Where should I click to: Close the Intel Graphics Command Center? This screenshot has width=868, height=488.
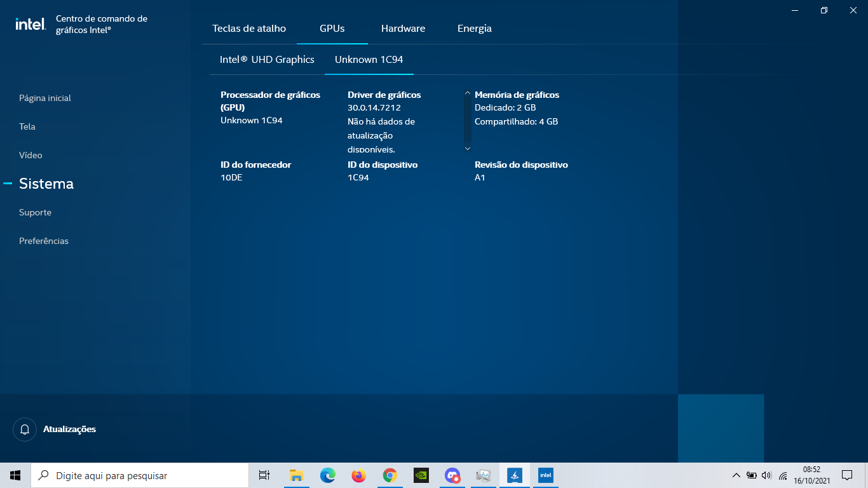853,10
